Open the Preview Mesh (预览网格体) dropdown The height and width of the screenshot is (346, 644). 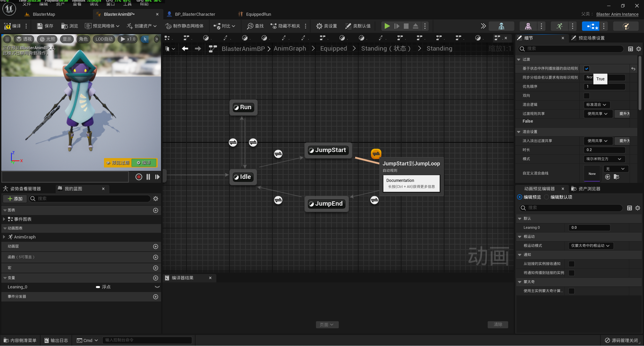(x=102, y=26)
